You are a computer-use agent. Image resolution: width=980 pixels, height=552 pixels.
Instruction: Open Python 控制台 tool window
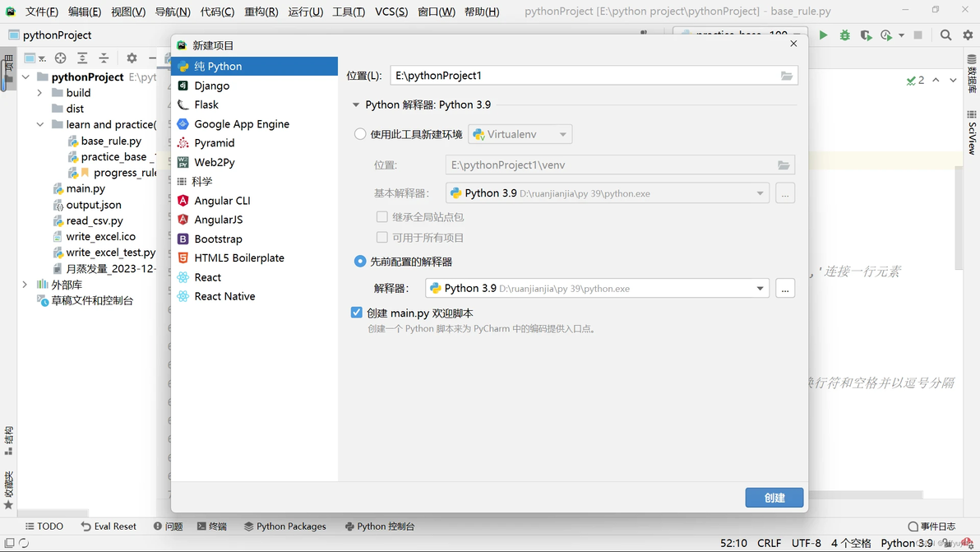point(379,526)
